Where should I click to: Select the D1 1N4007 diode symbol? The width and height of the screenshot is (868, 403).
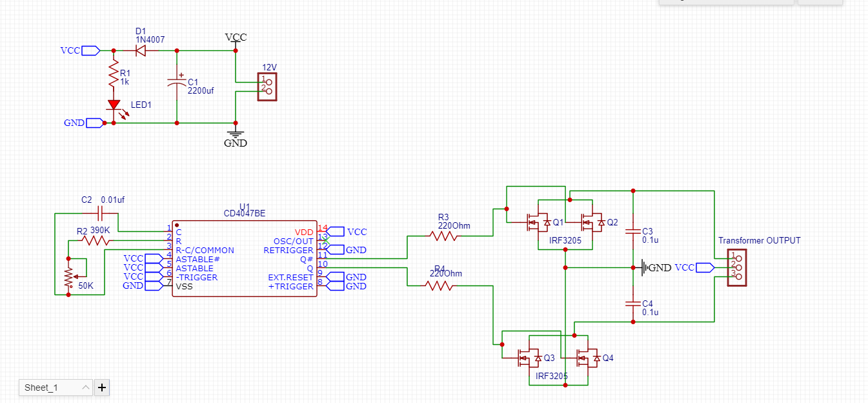pyautogui.click(x=141, y=50)
